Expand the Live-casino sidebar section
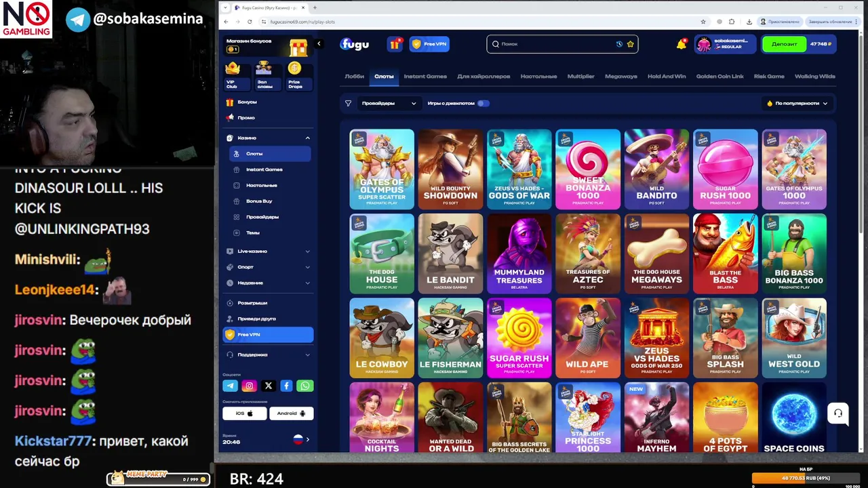The width and height of the screenshot is (868, 488). point(269,251)
